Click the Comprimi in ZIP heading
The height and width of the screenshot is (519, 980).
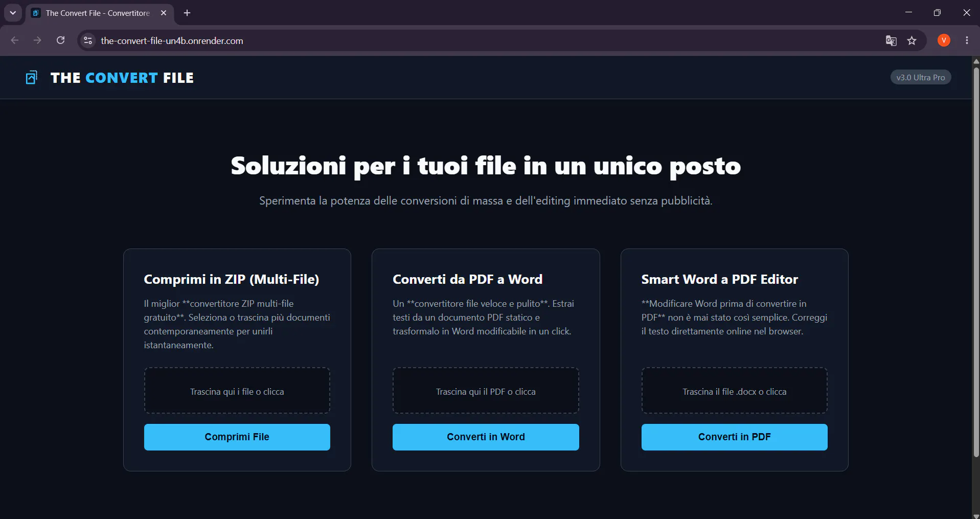tap(232, 279)
